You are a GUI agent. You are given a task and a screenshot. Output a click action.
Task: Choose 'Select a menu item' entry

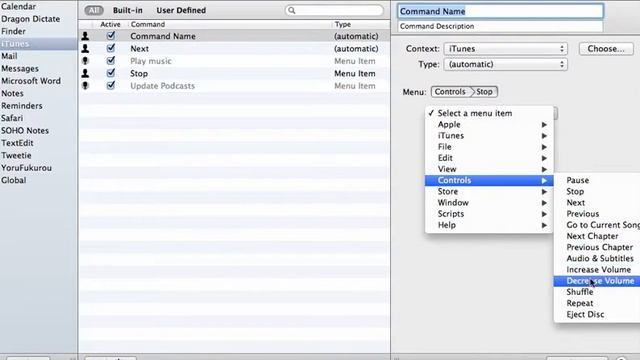pos(489,113)
